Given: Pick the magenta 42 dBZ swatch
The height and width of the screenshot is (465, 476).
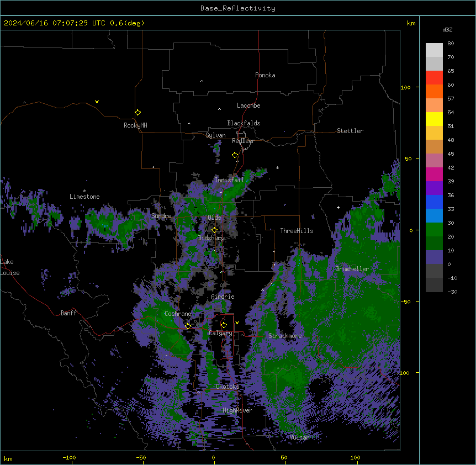Looking at the screenshot, I should [434, 174].
